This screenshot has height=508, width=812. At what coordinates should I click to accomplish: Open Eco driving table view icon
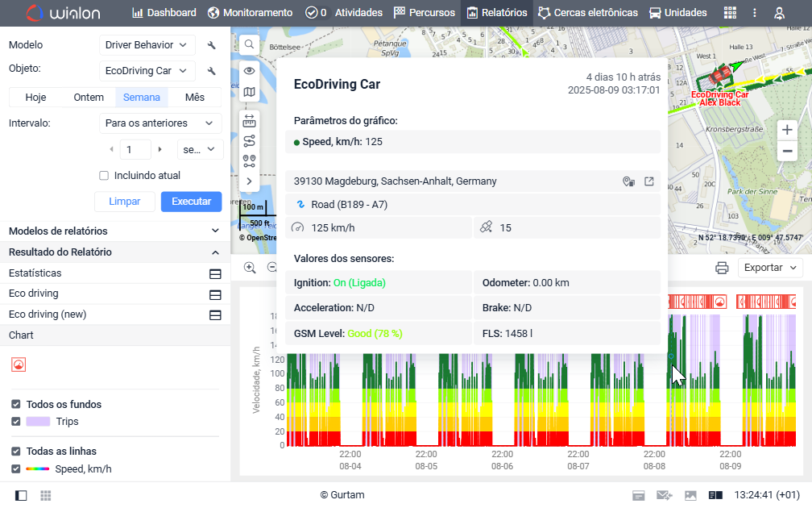(215, 294)
